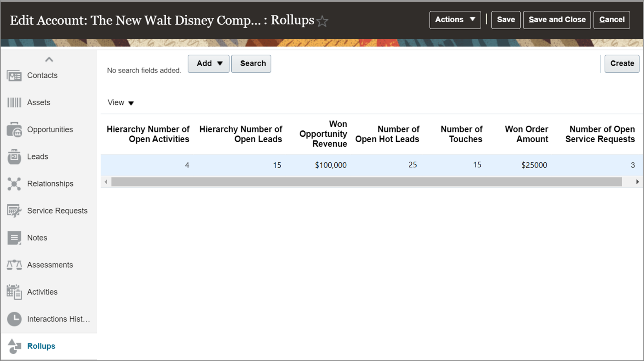644x361 pixels.
Task: Click the Contacts card icon in sidebar
Action: (x=14, y=76)
